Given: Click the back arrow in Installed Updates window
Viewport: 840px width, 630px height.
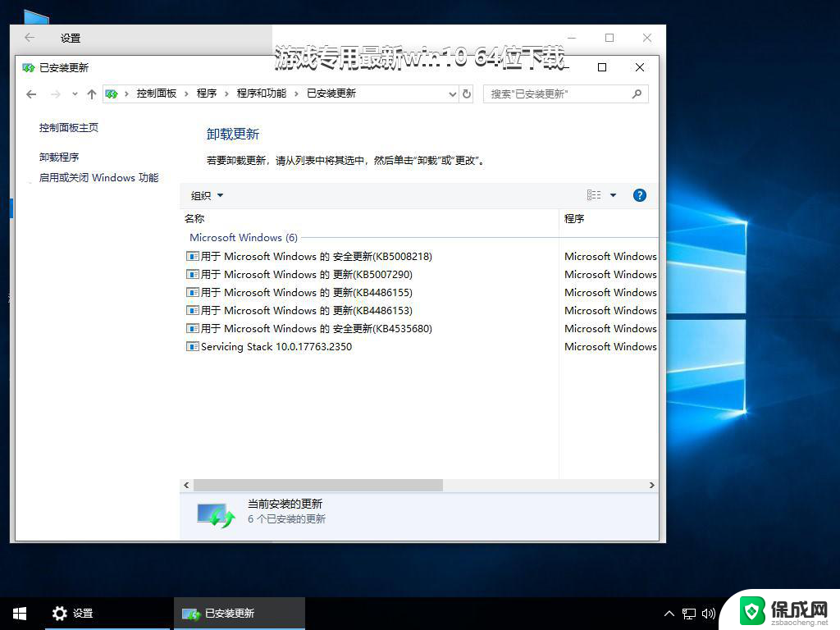Looking at the screenshot, I should tap(31, 94).
